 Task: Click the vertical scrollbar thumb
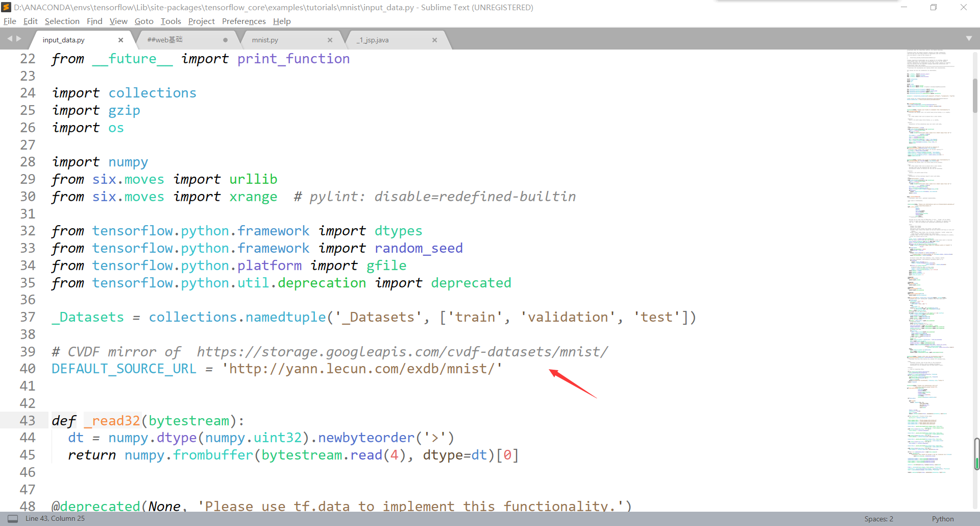pos(975,95)
